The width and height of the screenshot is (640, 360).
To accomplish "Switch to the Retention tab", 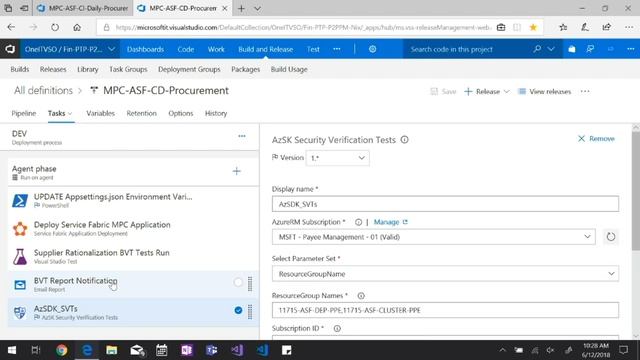I will pyautogui.click(x=141, y=113).
